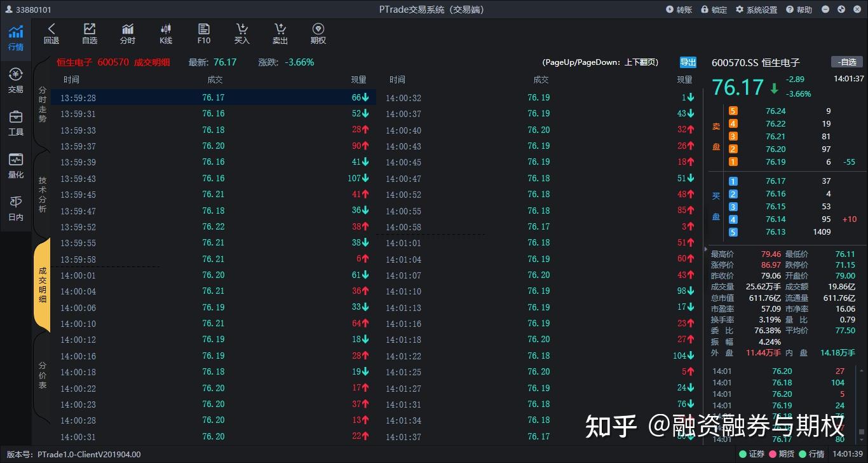Select the 14:00:01 trade row
This screenshot has height=463, width=868.
tap(214, 275)
